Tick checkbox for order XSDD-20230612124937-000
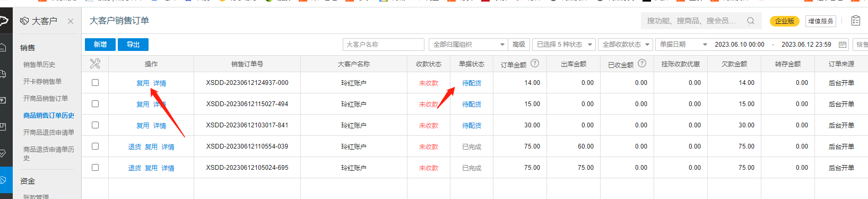 (x=95, y=83)
